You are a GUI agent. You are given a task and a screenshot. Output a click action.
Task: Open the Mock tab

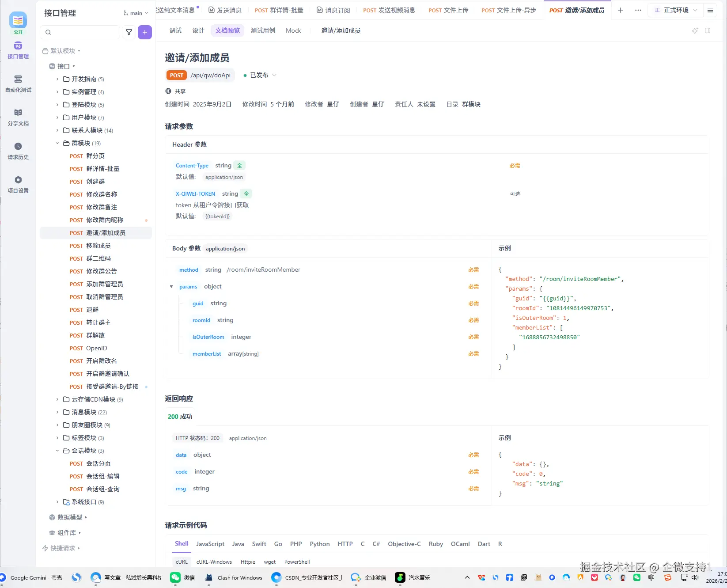pyautogui.click(x=293, y=30)
